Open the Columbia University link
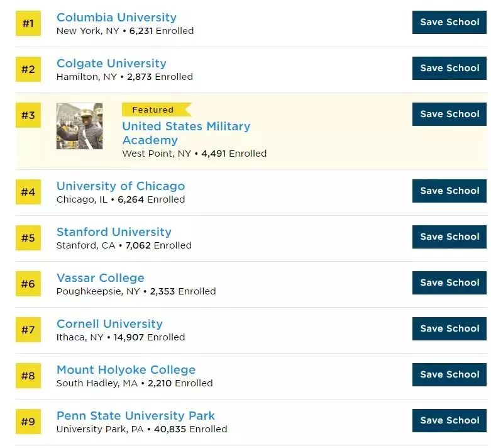The width and height of the screenshot is (491, 448). (x=116, y=18)
